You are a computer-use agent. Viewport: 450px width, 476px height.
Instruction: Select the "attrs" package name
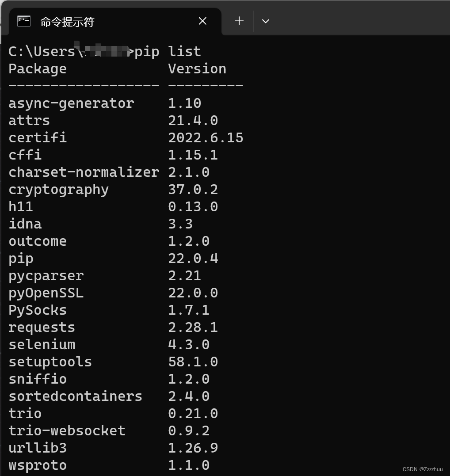(29, 120)
